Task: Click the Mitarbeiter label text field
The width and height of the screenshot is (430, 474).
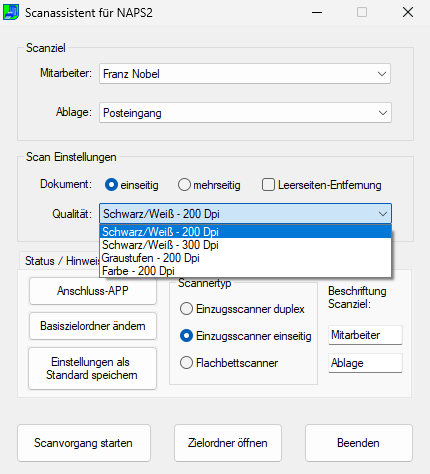Action: [x=365, y=335]
